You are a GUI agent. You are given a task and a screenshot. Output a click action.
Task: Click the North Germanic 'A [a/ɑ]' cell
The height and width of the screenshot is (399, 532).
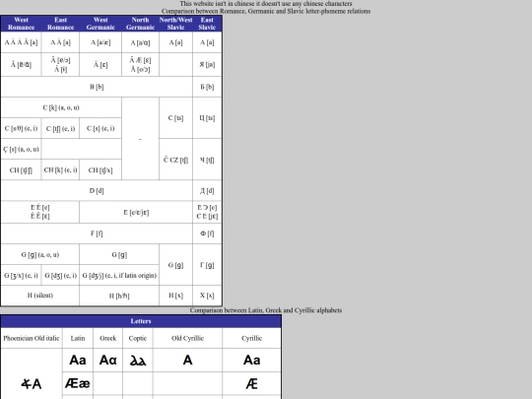pyautogui.click(x=140, y=42)
